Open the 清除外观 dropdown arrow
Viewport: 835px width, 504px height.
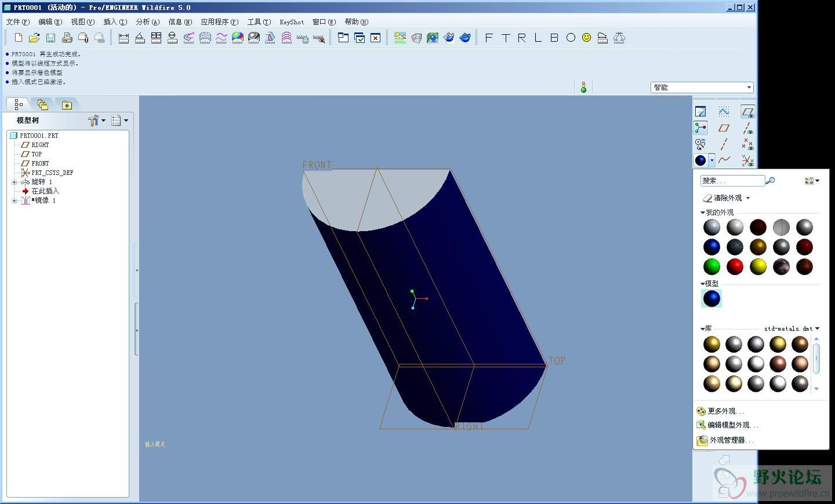coord(748,198)
